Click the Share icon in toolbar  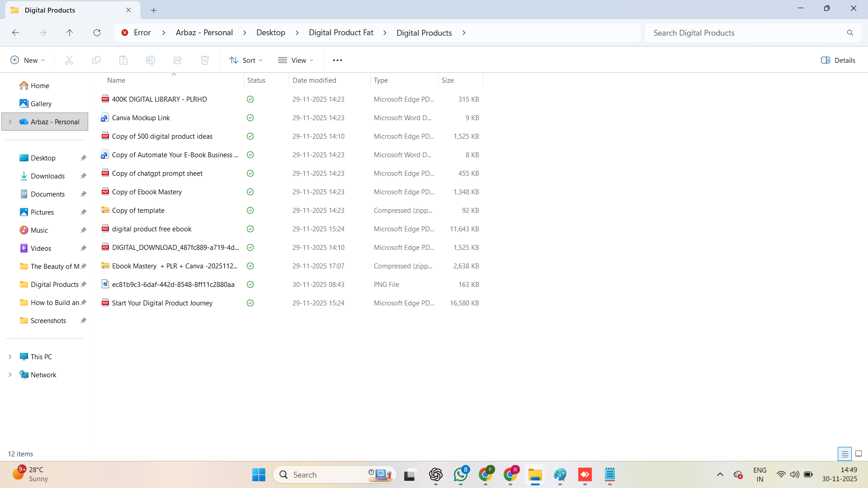click(x=178, y=60)
